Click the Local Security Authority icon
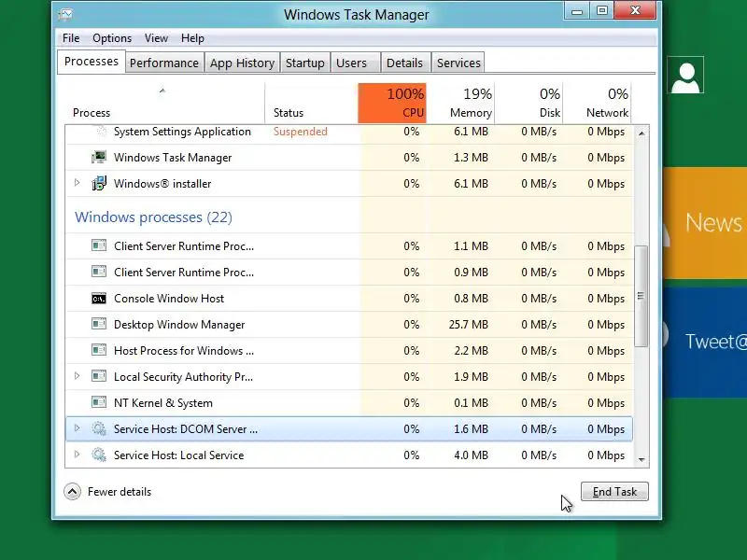747x560 pixels. (99, 377)
